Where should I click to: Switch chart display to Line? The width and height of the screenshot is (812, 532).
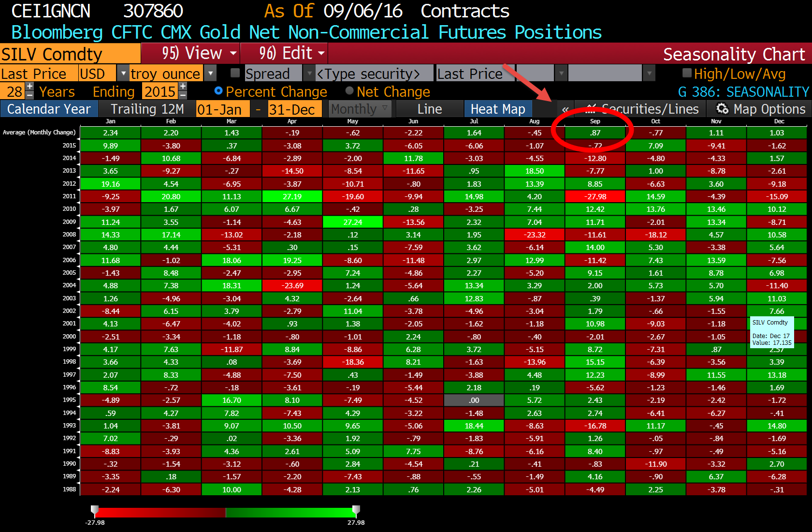click(430, 109)
